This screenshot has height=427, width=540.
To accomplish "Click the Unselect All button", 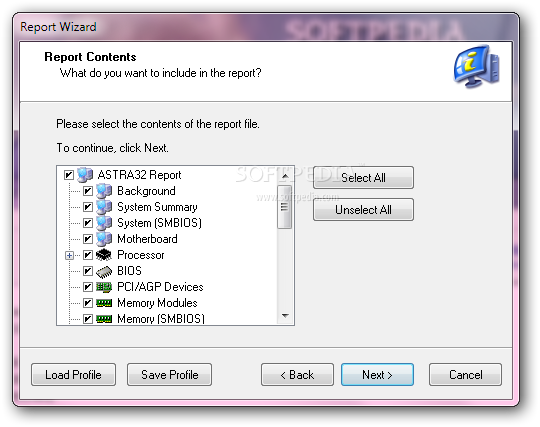I will click(363, 210).
